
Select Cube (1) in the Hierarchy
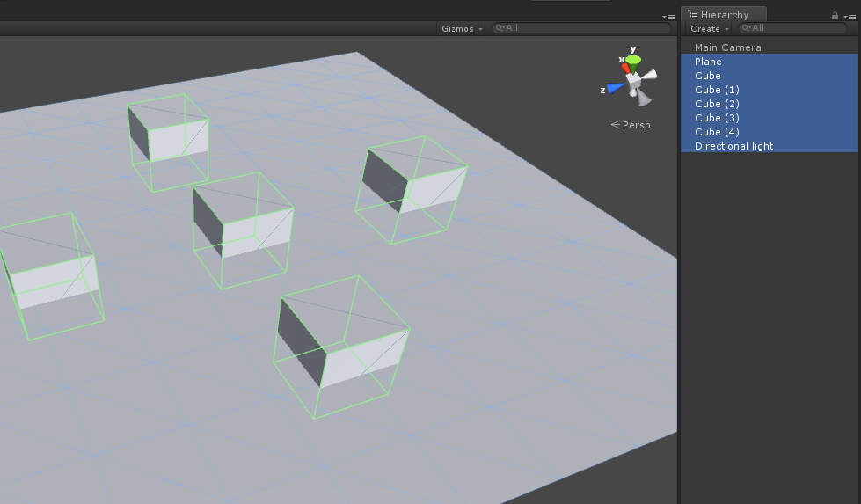(x=770, y=90)
